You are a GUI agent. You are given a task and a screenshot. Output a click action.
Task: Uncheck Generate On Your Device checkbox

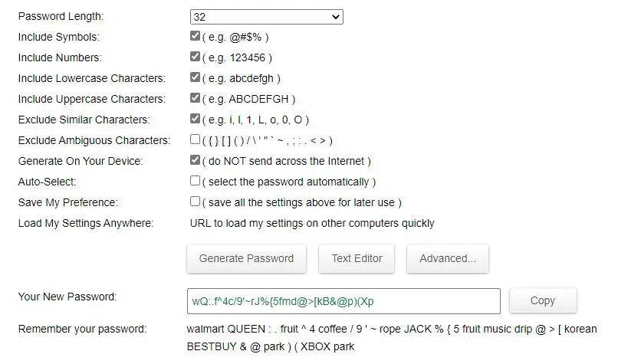click(195, 160)
